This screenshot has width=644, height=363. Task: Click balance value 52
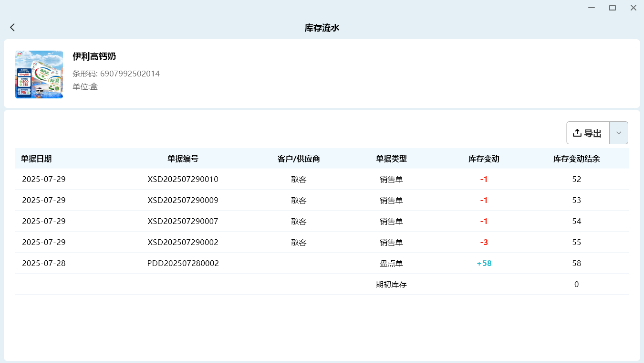click(576, 180)
